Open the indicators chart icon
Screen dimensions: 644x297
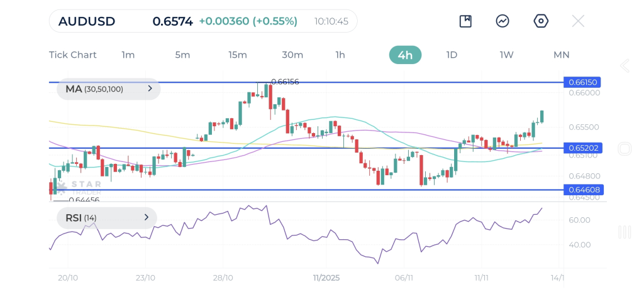502,21
